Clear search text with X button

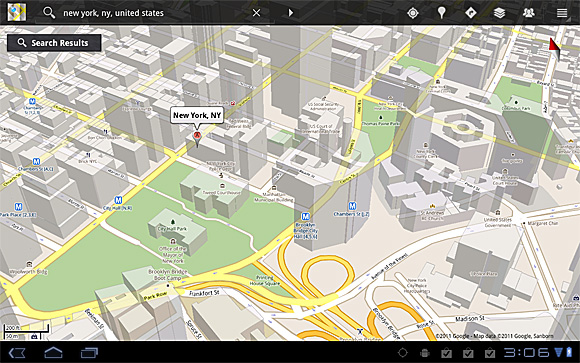[x=256, y=13]
